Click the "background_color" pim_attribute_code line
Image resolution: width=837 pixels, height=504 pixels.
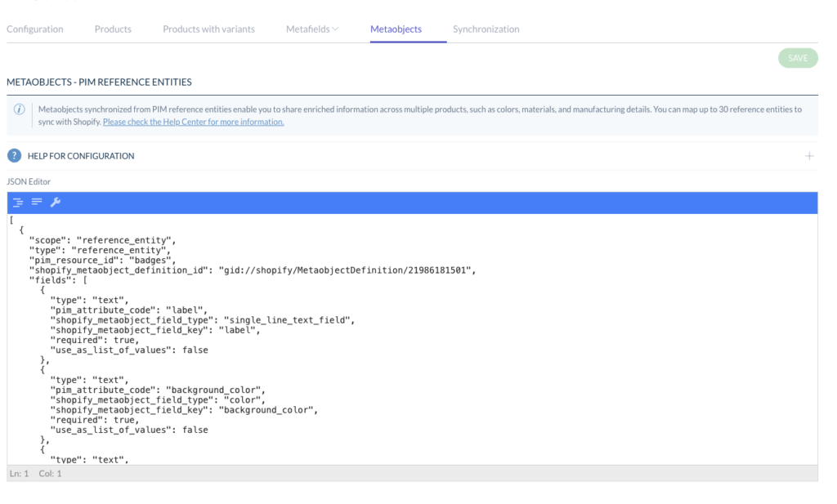pos(158,390)
